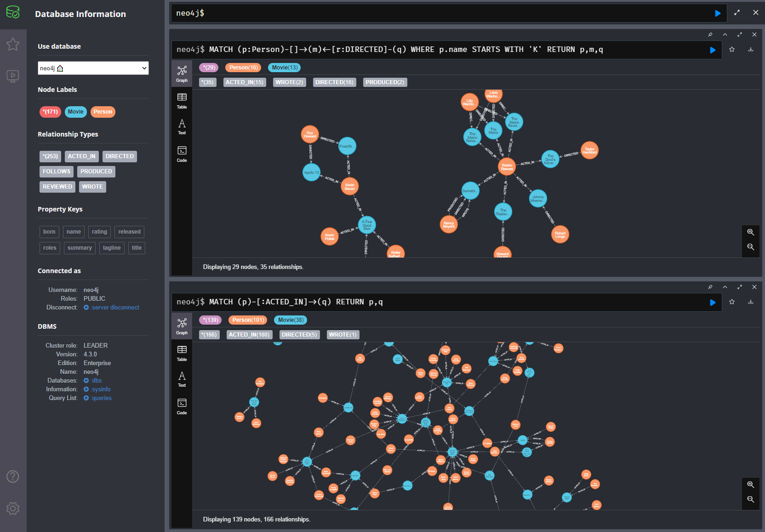Favorite the second frame query

[732, 302]
